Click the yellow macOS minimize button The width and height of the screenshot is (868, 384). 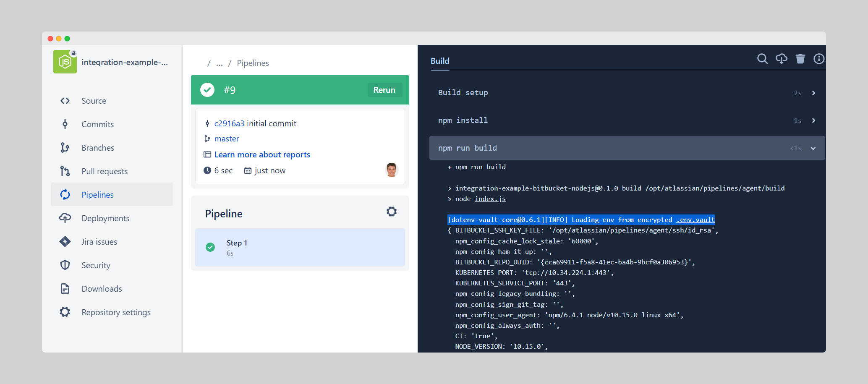tap(59, 39)
